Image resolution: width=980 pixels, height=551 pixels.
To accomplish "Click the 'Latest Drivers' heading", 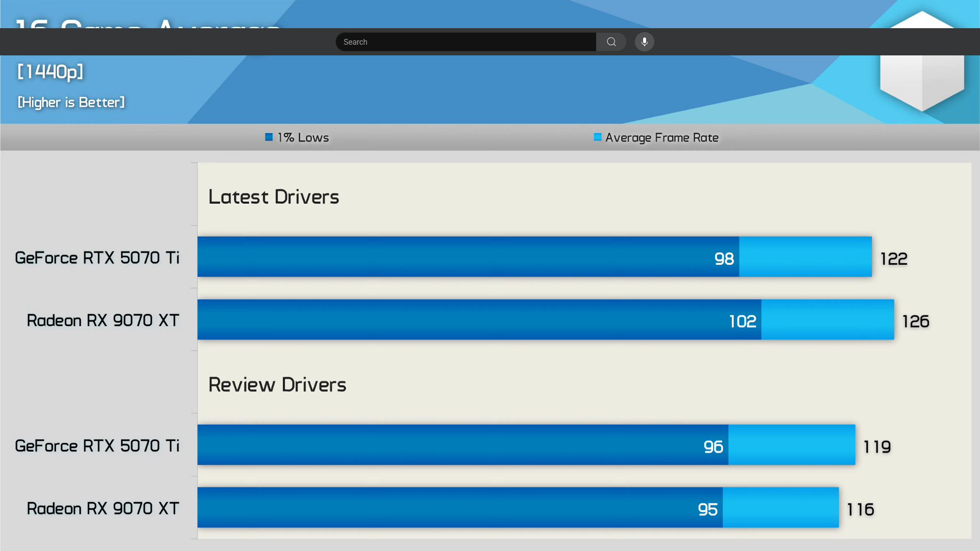I will point(274,197).
